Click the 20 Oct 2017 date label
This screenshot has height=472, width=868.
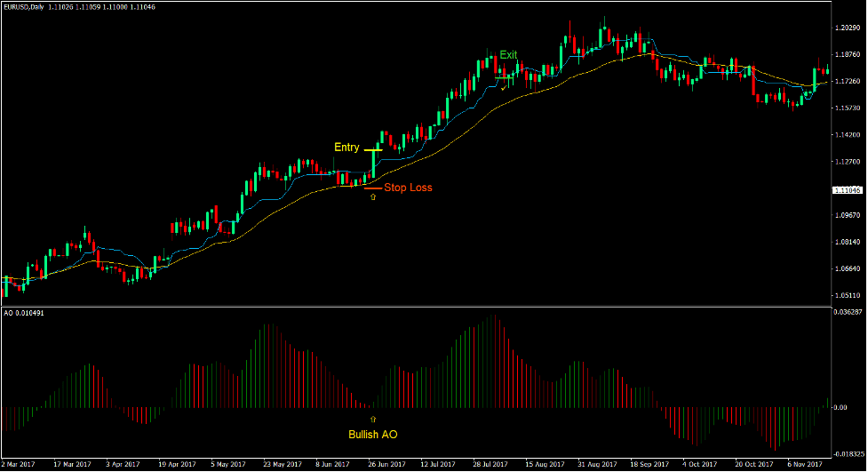point(754,464)
